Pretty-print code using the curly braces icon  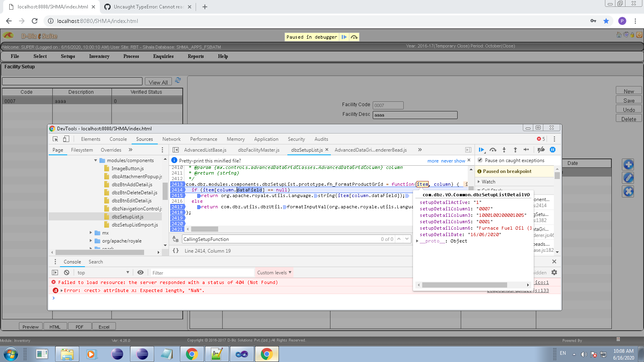[175, 251]
